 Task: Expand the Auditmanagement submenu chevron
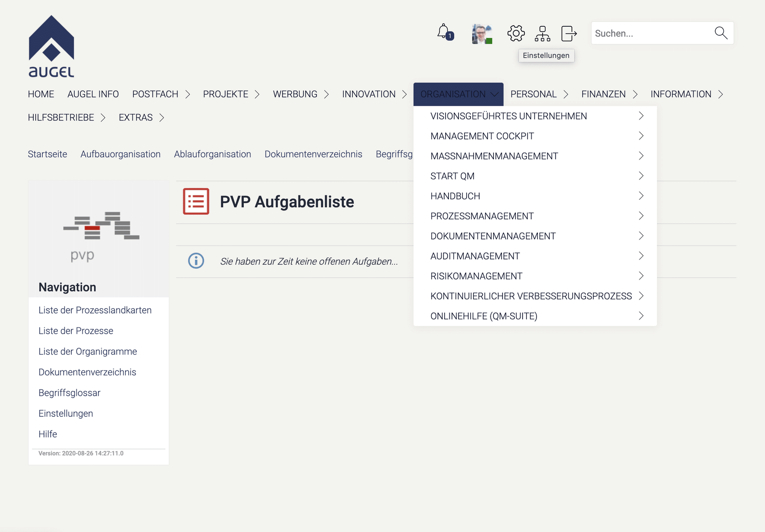click(x=641, y=256)
